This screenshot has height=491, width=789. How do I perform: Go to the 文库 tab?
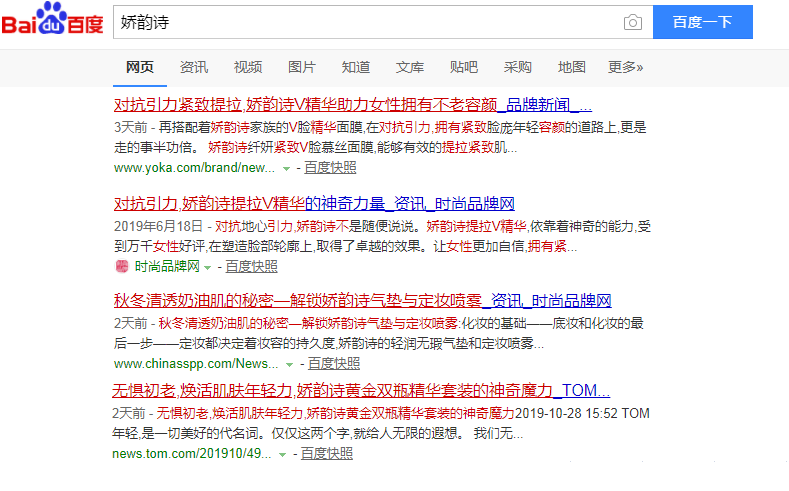pos(410,67)
